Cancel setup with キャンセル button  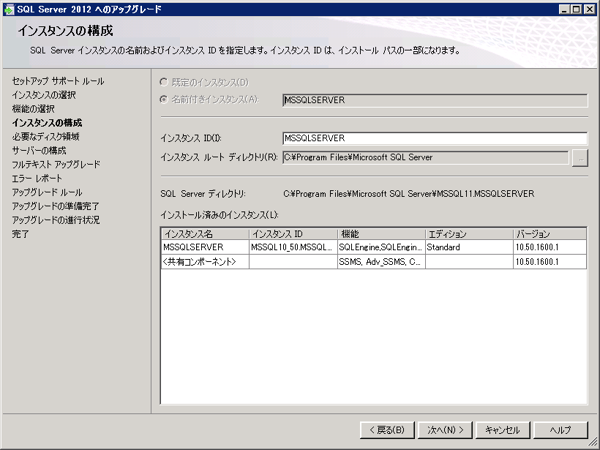point(503,430)
